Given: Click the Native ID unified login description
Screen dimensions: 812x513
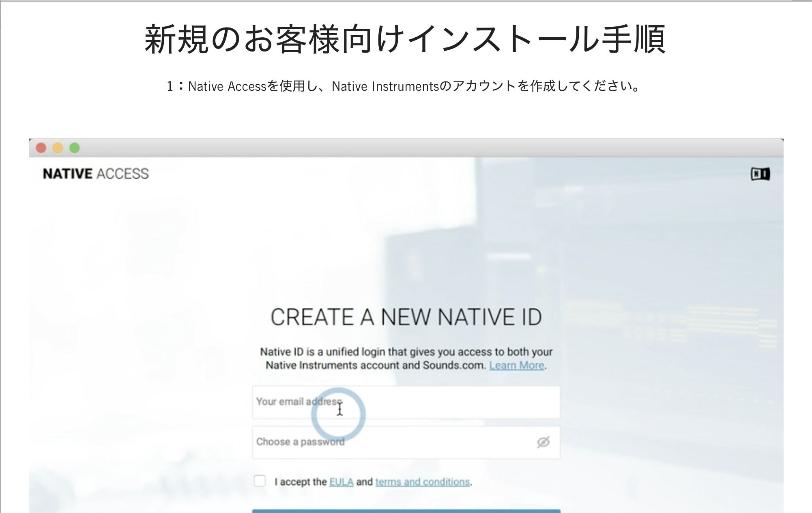Looking at the screenshot, I should pos(406,352).
